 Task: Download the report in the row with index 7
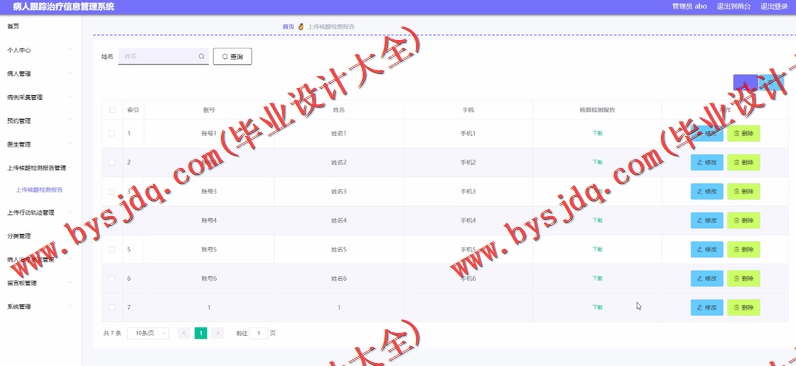pos(597,307)
